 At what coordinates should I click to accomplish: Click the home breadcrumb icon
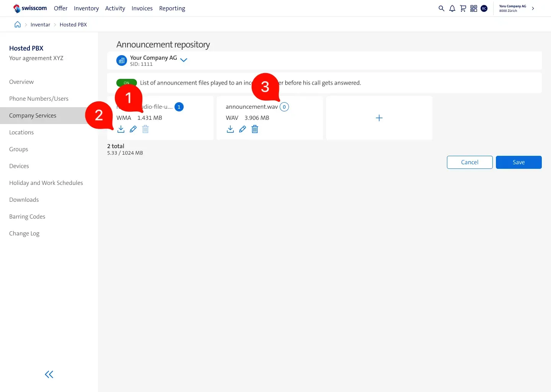pyautogui.click(x=17, y=24)
